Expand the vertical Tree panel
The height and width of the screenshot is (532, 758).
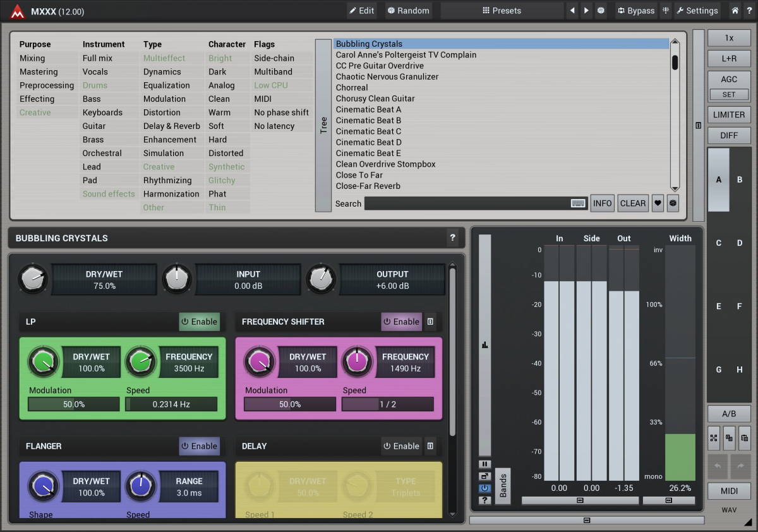click(x=323, y=125)
